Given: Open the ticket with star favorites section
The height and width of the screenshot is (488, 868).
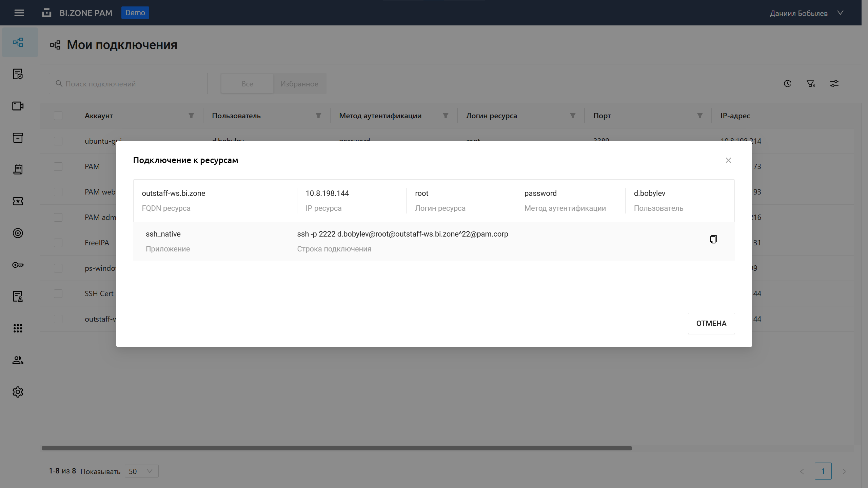Looking at the screenshot, I should point(18,201).
